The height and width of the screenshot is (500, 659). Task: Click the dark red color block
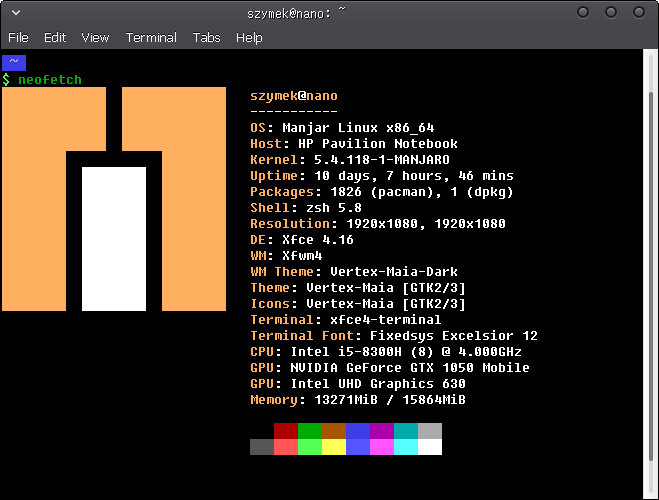point(286,430)
